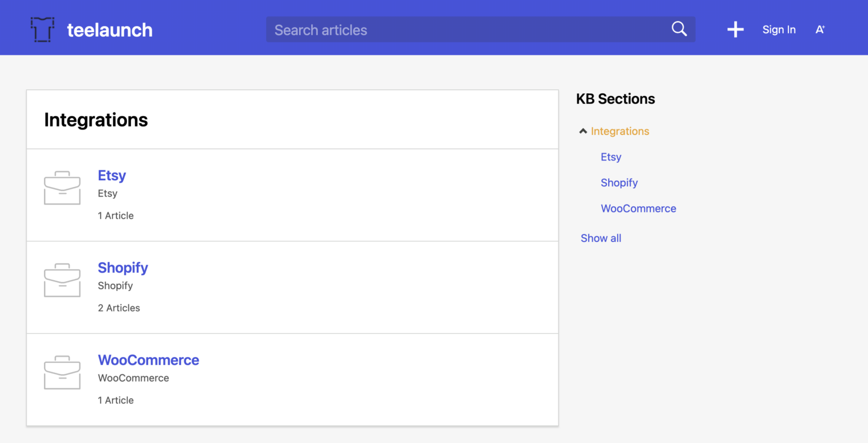Select Etsy in KB Sections sidebar
The width and height of the screenshot is (868, 443).
[x=611, y=157]
